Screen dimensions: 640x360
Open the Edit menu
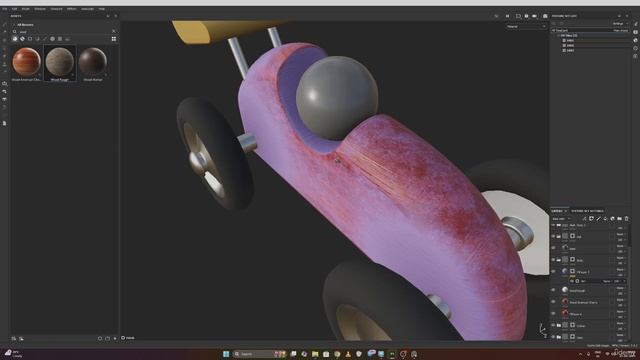15,9
